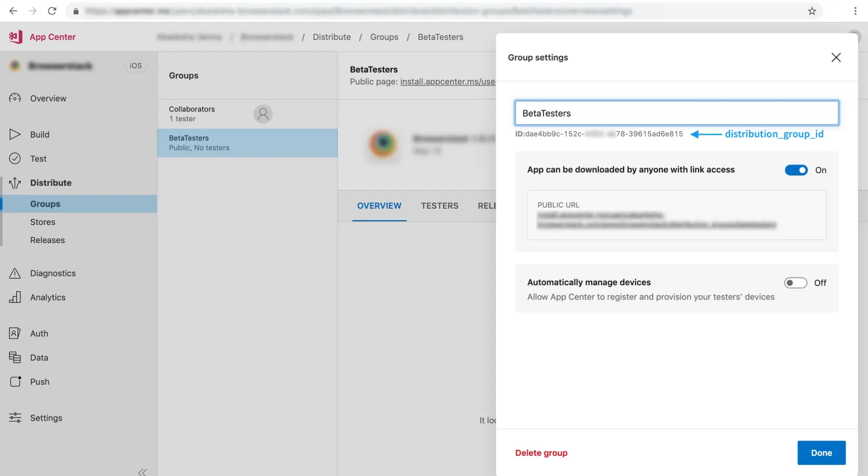Click the Auth identity badge icon
Screen dimensions: 868x476
click(15, 333)
